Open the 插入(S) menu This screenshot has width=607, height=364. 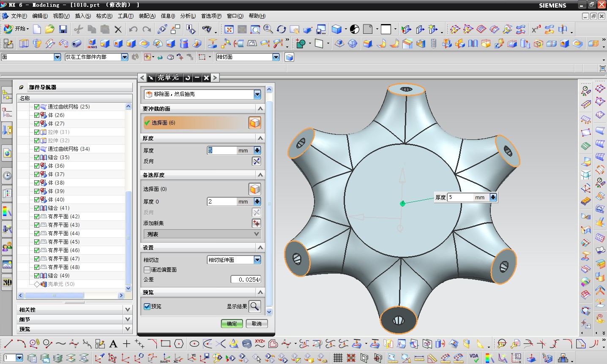point(83,16)
